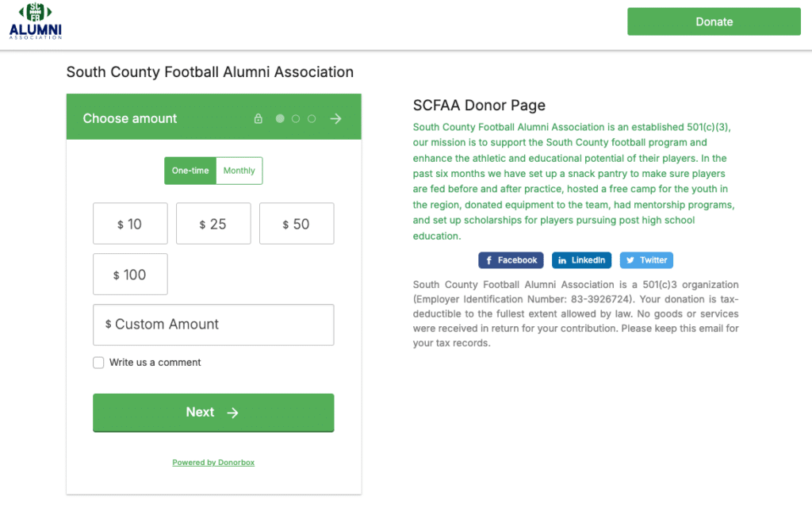
Task: Open the Powered by Donorbox link
Action: click(213, 462)
